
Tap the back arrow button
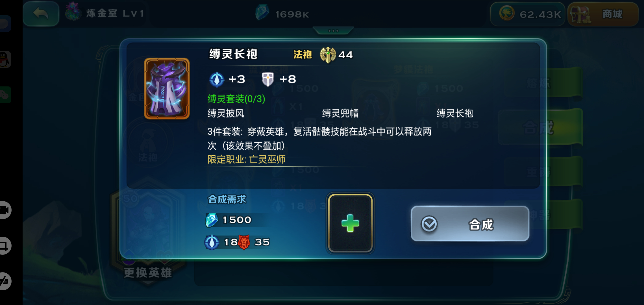tap(41, 14)
